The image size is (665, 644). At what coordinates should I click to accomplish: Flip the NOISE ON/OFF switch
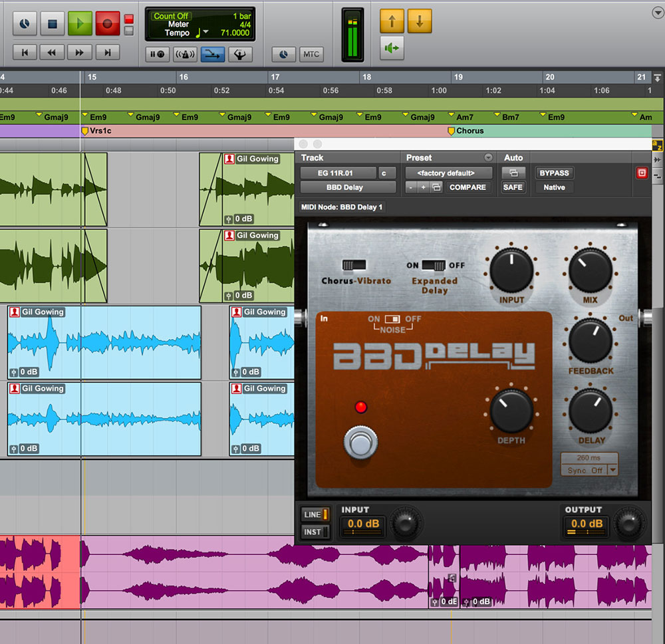[392, 319]
